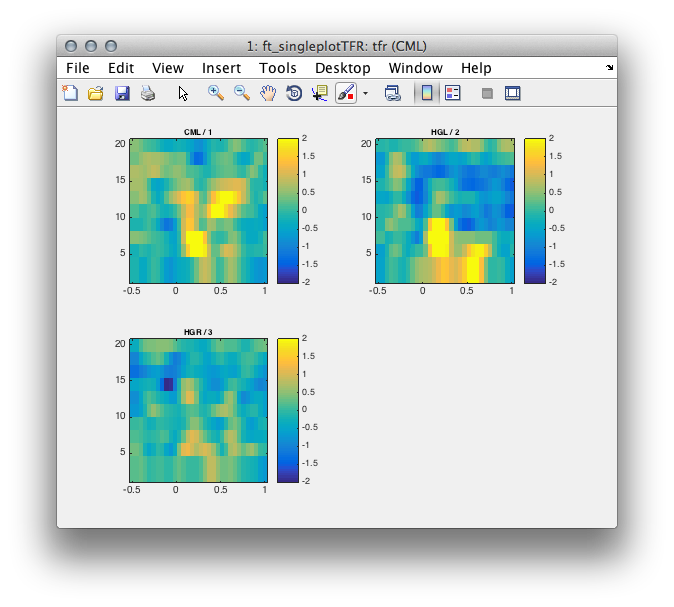Click the Hide Plot Tools icon

(487, 93)
